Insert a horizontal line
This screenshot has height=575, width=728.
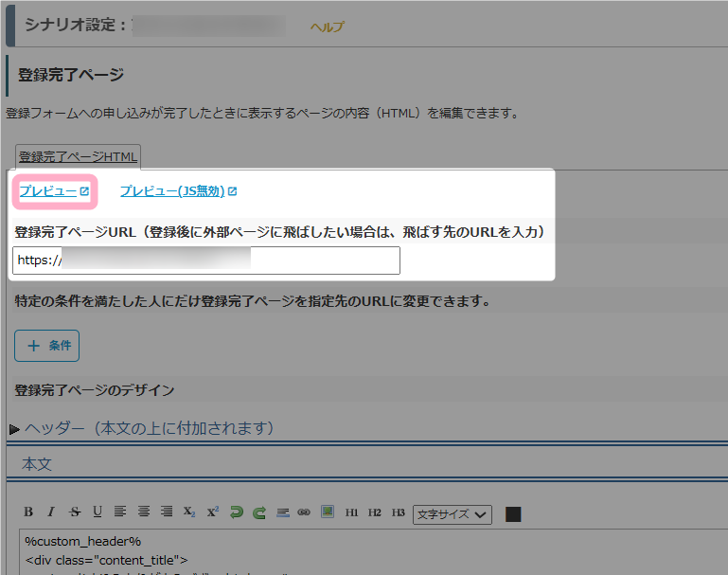coord(283,512)
